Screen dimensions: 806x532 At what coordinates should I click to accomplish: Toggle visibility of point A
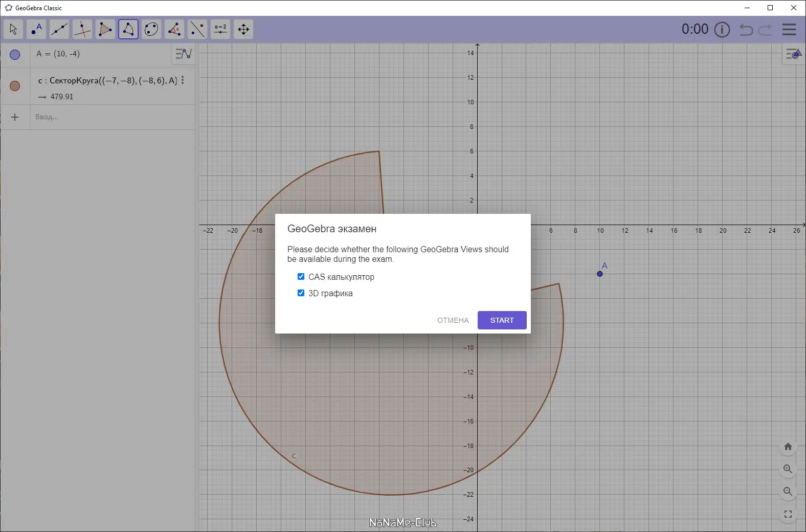(x=15, y=54)
